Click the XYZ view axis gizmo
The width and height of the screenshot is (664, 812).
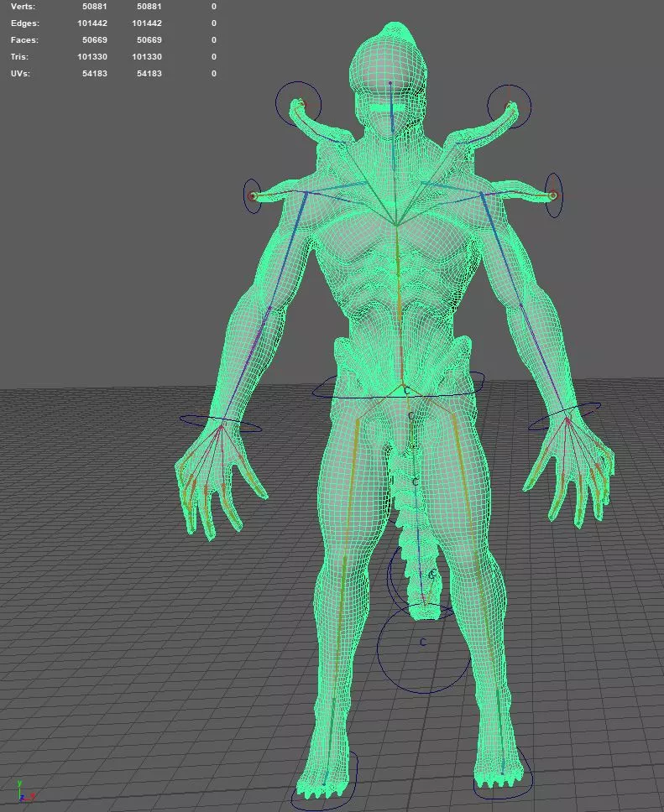[24, 791]
